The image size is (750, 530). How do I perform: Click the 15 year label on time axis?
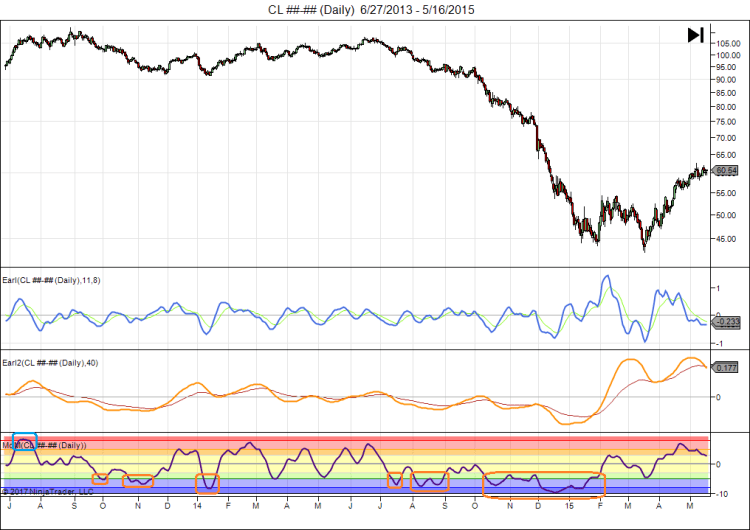[x=569, y=508]
